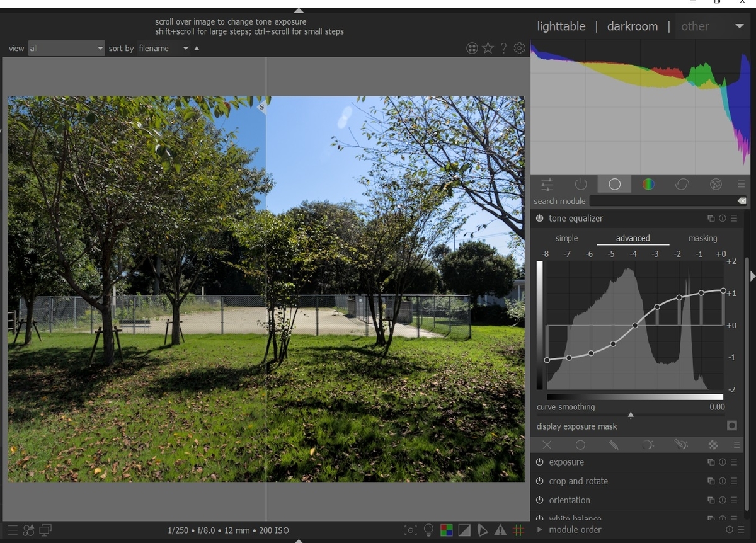Select drawn mask pencil icon
This screenshot has height=543, width=756.
[614, 445]
